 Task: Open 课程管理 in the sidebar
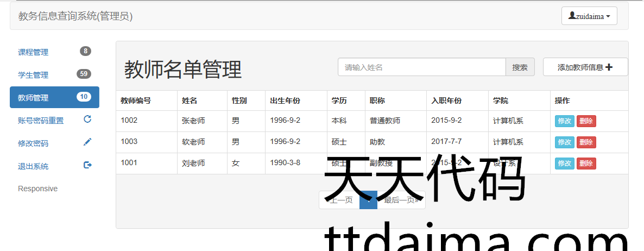pos(33,52)
